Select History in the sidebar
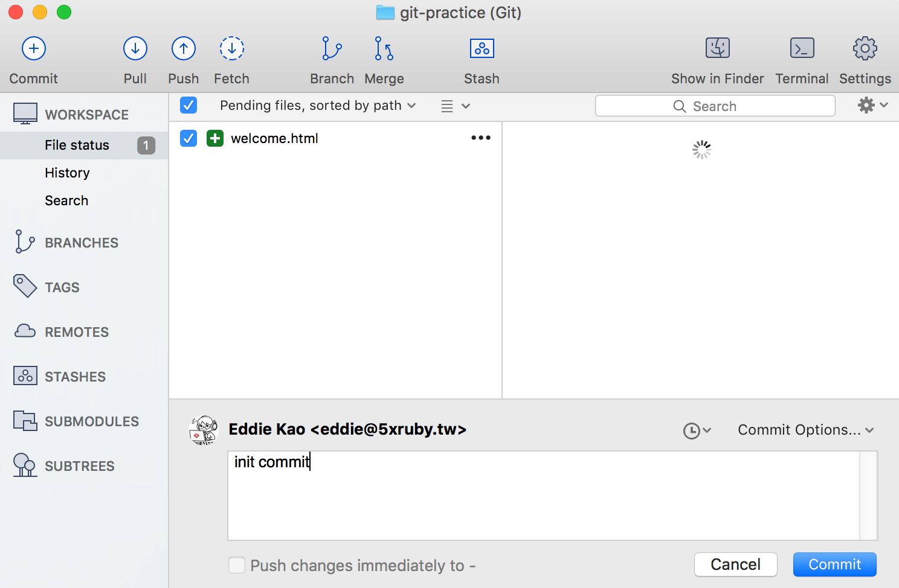This screenshot has width=899, height=588. tap(67, 173)
